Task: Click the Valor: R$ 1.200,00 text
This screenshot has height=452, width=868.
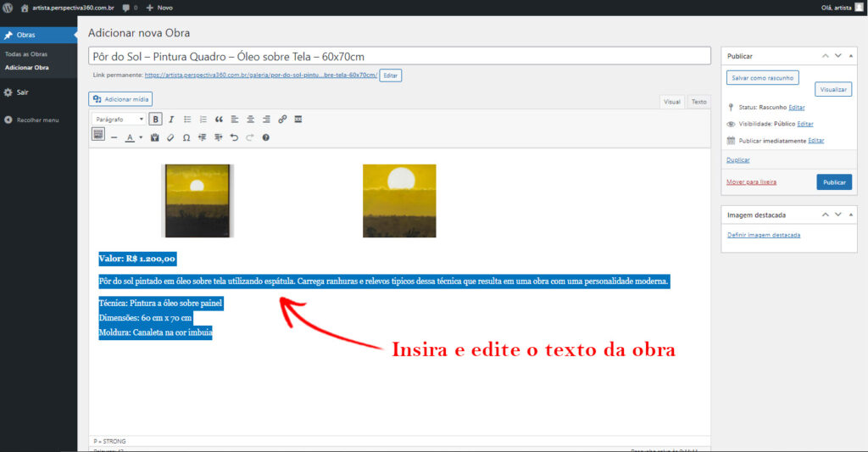Action: (x=137, y=259)
